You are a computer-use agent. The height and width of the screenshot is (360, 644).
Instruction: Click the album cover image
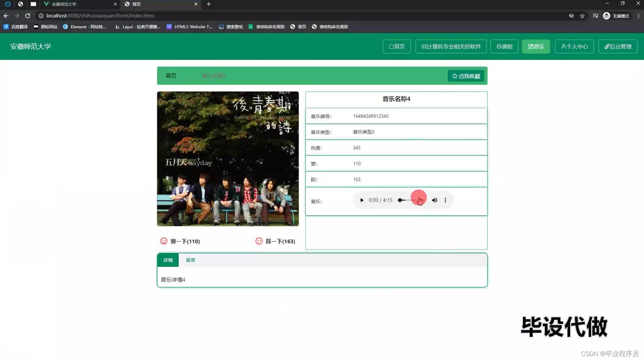click(228, 159)
